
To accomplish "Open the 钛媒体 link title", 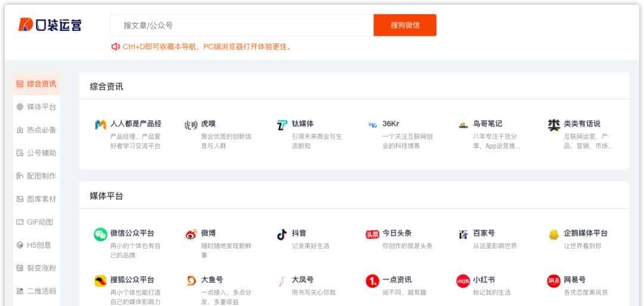I will click(x=303, y=123).
